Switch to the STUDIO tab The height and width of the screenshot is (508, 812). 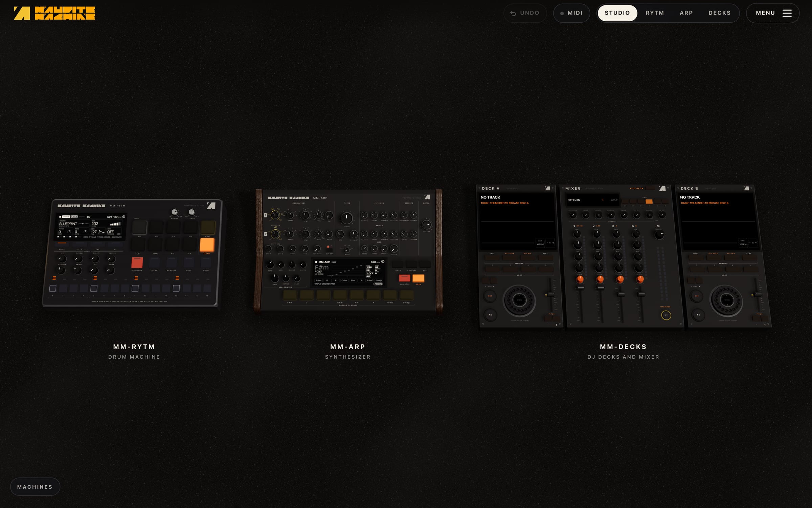coord(617,13)
